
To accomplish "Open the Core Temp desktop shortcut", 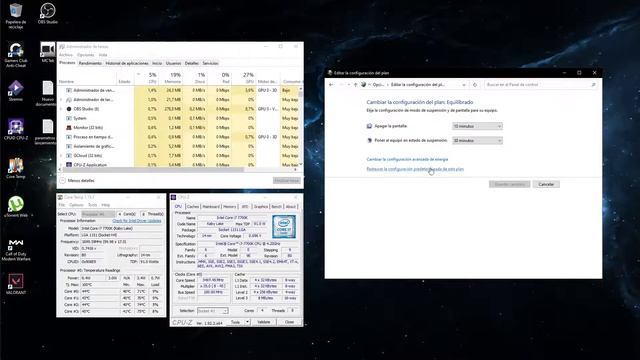I will (16, 168).
